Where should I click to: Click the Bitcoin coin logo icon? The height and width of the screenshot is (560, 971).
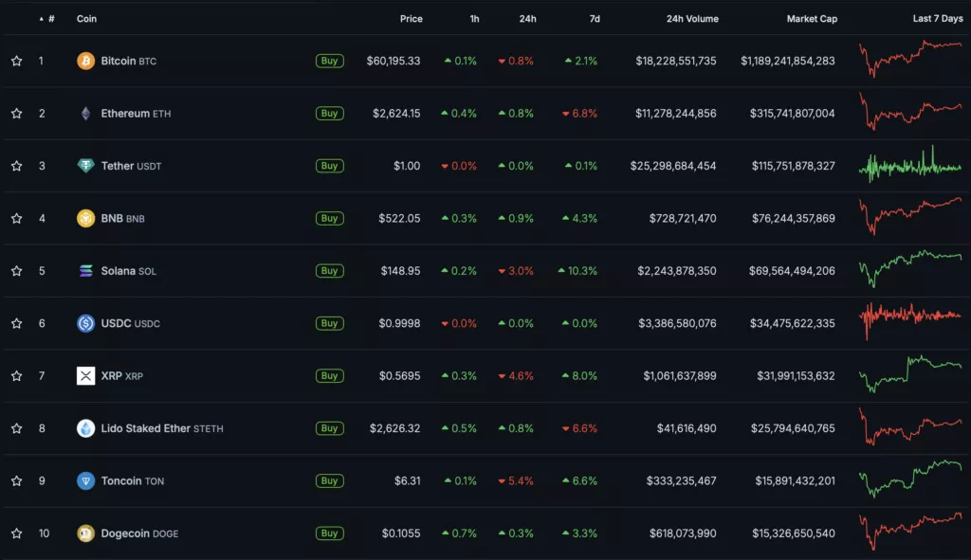pyautogui.click(x=85, y=61)
